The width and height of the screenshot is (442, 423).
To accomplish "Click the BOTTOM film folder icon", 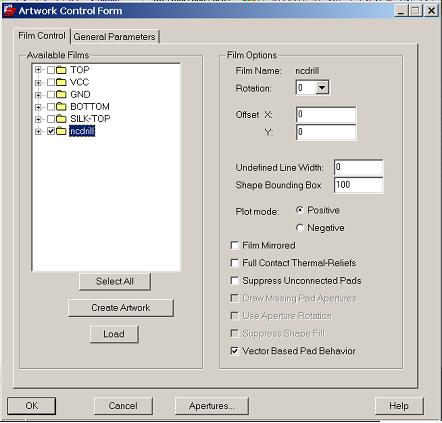I will pos(61,107).
